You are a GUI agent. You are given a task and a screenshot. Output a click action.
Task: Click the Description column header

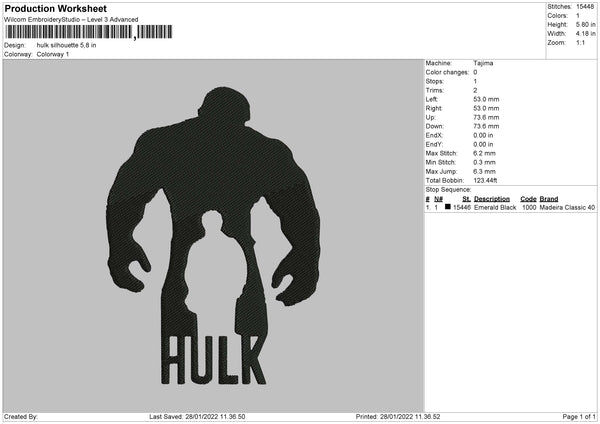pyautogui.click(x=492, y=199)
